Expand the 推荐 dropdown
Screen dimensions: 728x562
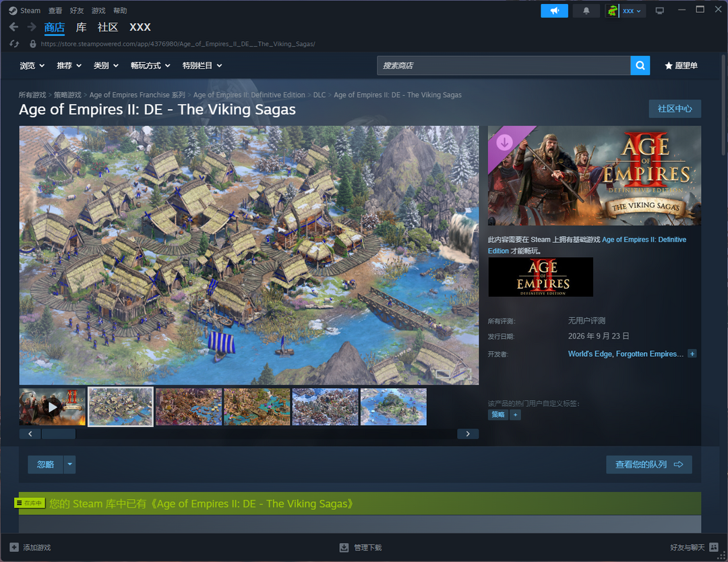(69, 65)
